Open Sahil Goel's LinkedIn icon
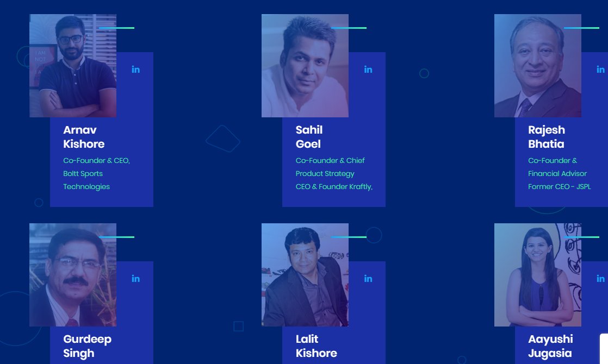 coord(368,70)
